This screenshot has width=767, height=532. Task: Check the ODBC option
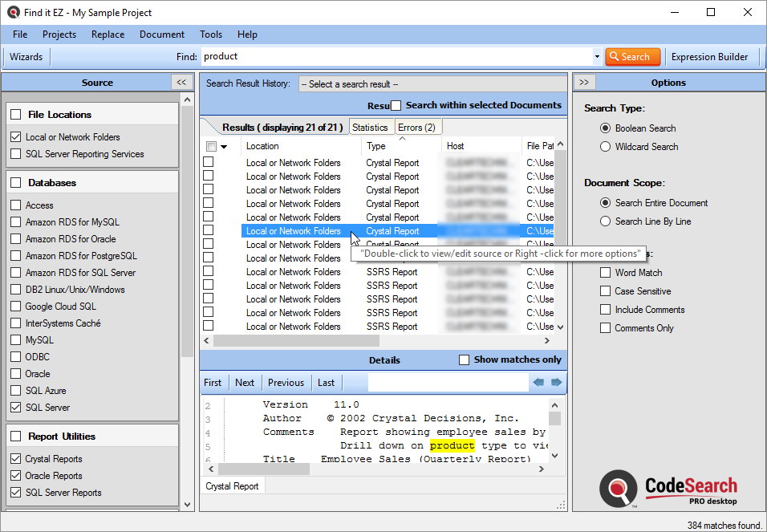tap(16, 357)
